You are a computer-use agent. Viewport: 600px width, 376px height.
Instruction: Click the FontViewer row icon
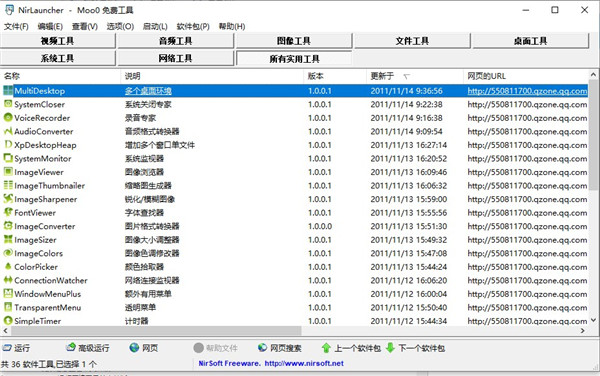pos(8,213)
